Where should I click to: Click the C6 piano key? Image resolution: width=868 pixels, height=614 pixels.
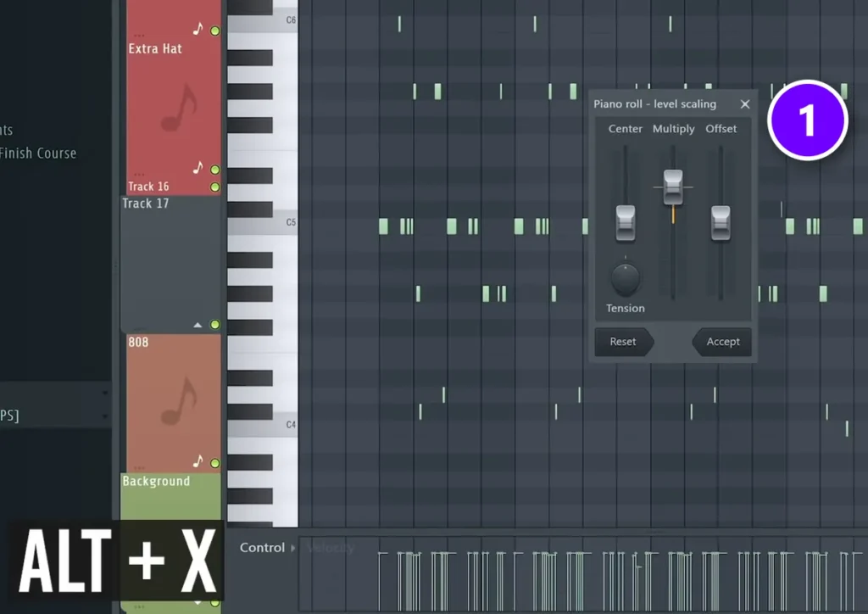(x=263, y=22)
